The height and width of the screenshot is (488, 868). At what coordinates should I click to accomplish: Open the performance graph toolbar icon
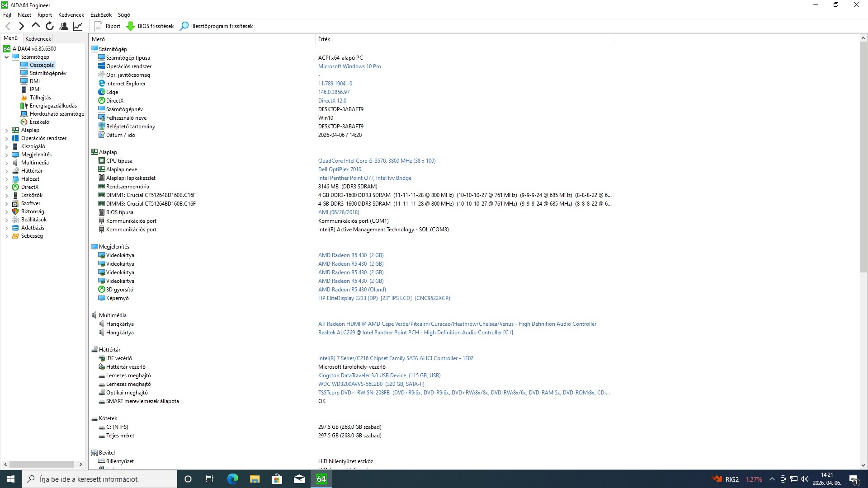[78, 26]
